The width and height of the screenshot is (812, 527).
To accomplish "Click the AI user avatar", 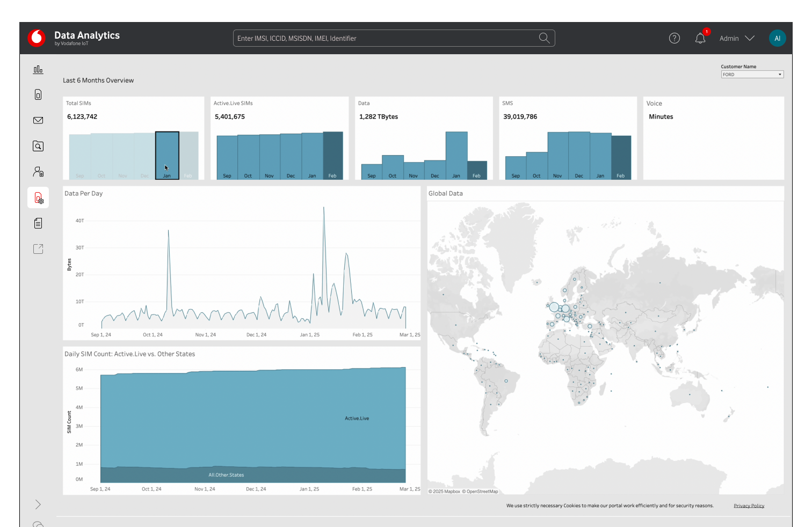I will [777, 38].
